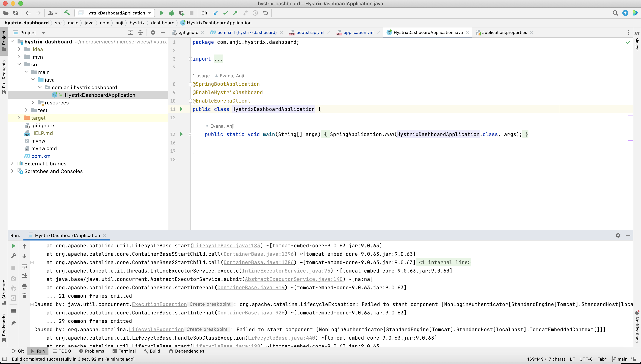Viewport: 641px width, 364px height.
Task: Open the run configuration dropdown
Action: point(149,13)
